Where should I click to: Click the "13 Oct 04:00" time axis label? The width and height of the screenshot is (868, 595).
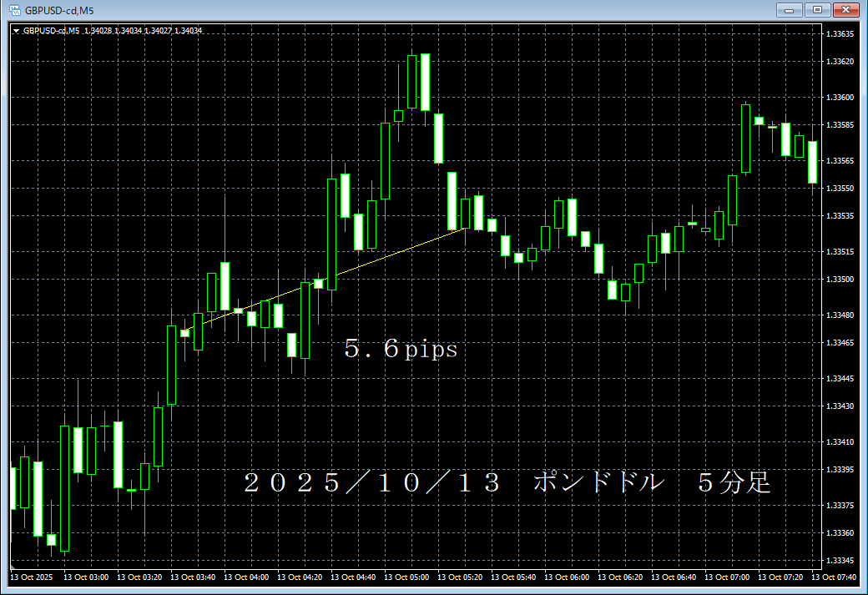[x=246, y=577]
